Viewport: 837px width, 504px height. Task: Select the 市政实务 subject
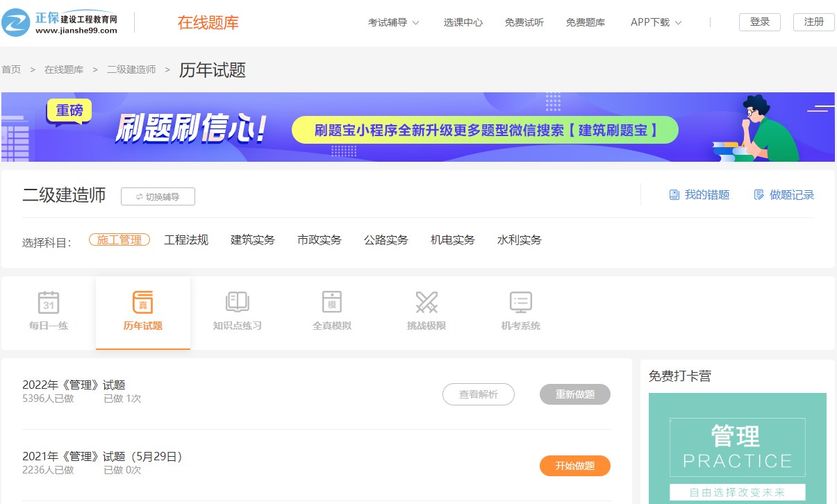(319, 240)
